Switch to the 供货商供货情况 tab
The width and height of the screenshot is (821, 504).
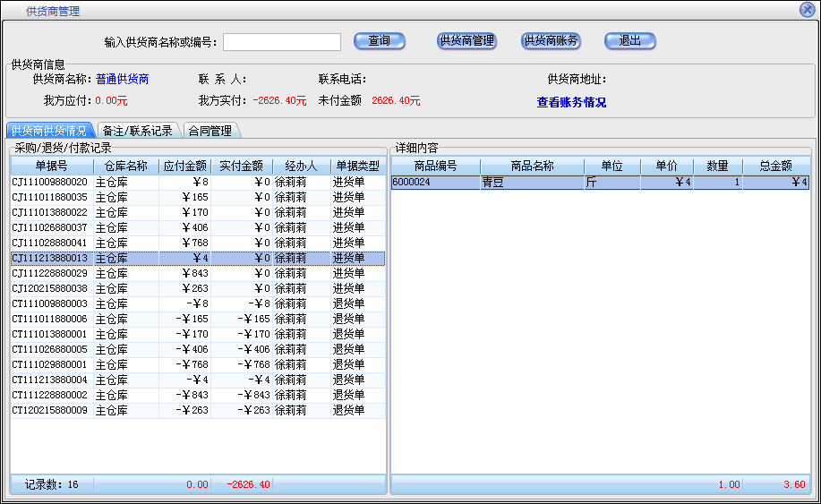[x=49, y=131]
